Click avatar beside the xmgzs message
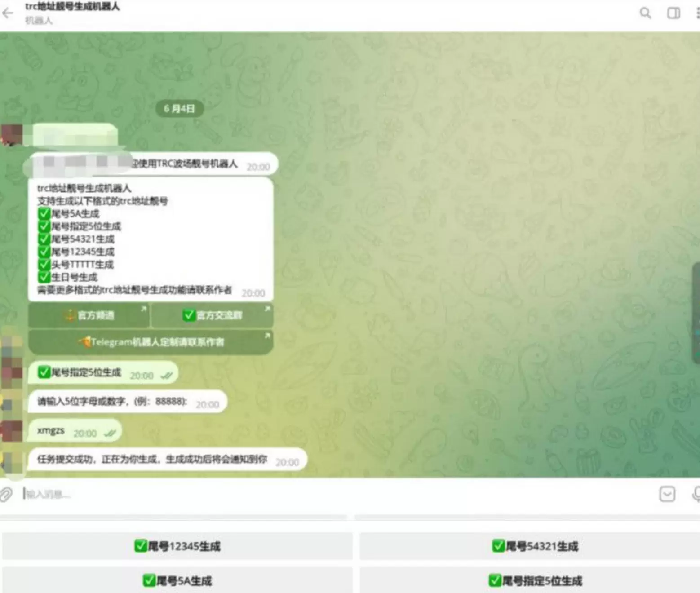The width and height of the screenshot is (700, 593). pyautogui.click(x=11, y=431)
